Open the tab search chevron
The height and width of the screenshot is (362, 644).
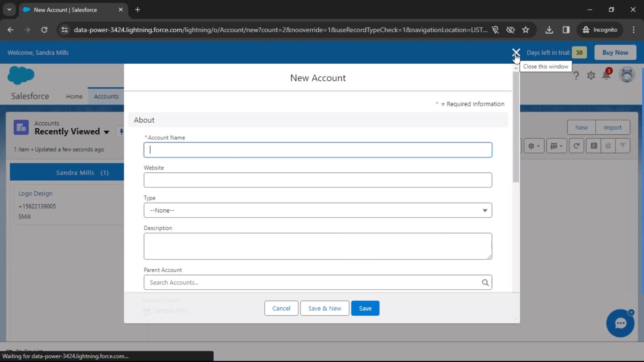(9, 10)
